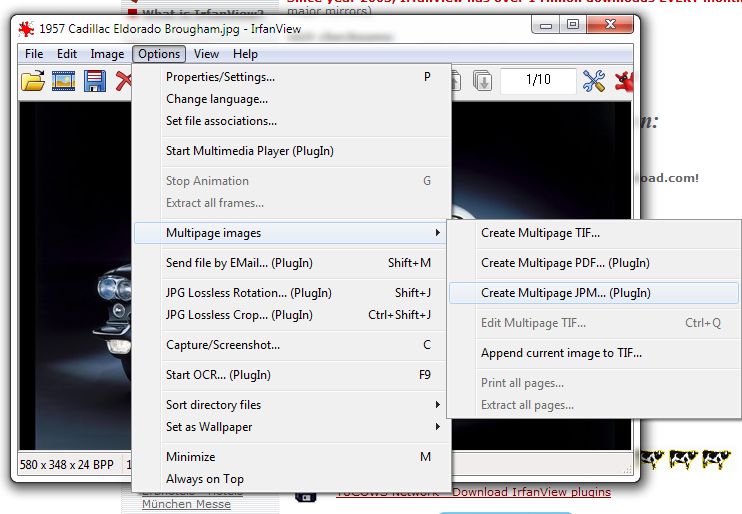This screenshot has height=514, width=742.
Task: Close the opened Options menu
Action: [159, 54]
